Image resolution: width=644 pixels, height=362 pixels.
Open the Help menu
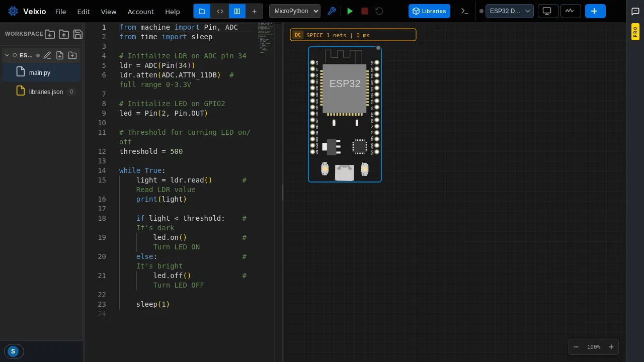click(x=173, y=12)
